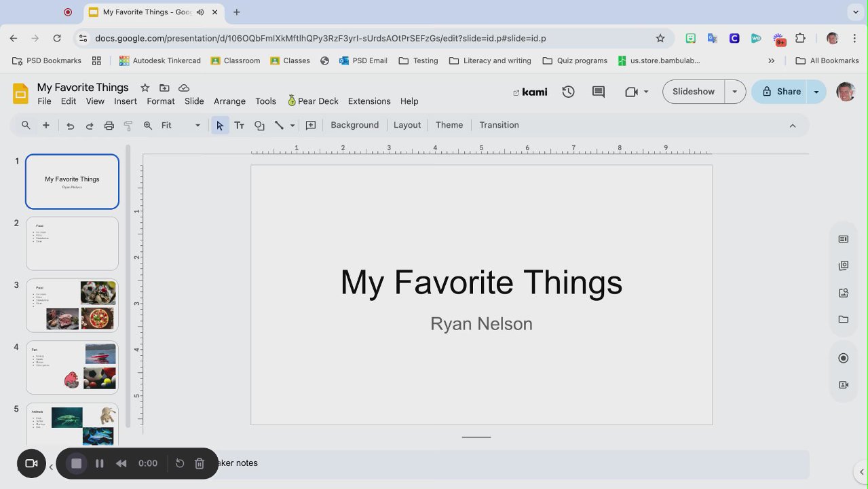The width and height of the screenshot is (868, 489).
Task: Pause the screen recording
Action: (x=100, y=463)
